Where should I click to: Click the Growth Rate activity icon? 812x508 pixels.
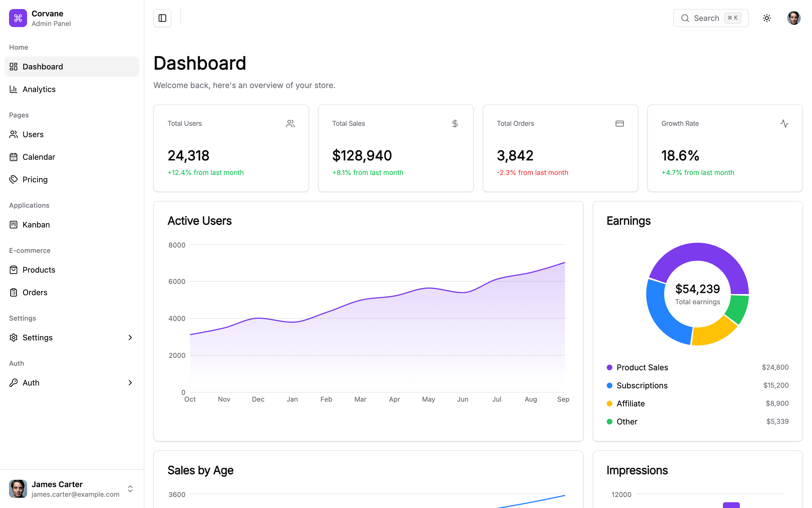click(784, 124)
